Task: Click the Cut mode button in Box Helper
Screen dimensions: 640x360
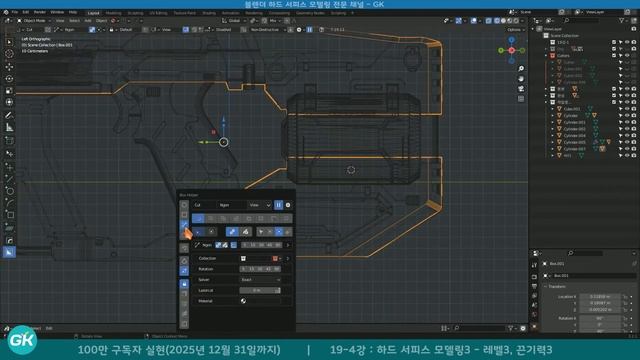Action: (203, 205)
